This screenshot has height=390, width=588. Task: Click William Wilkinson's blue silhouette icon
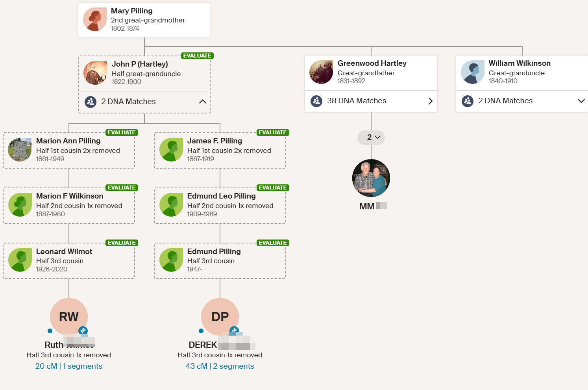tap(472, 72)
